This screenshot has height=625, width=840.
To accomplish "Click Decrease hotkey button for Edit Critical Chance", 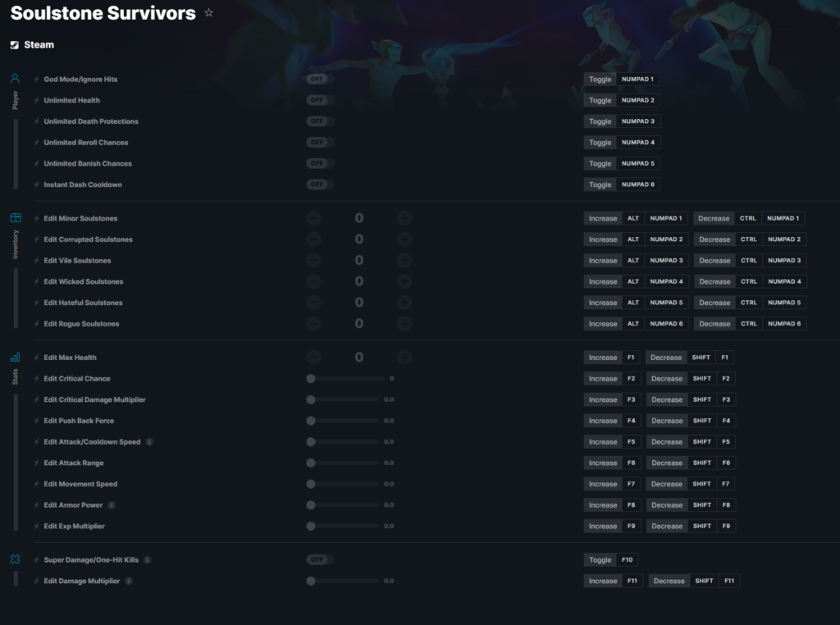I will point(667,379).
